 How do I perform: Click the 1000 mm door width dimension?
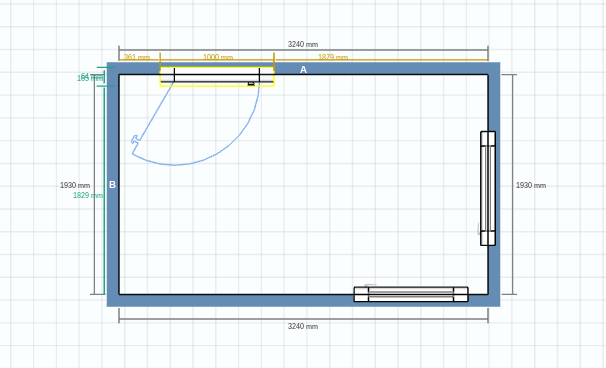point(218,57)
